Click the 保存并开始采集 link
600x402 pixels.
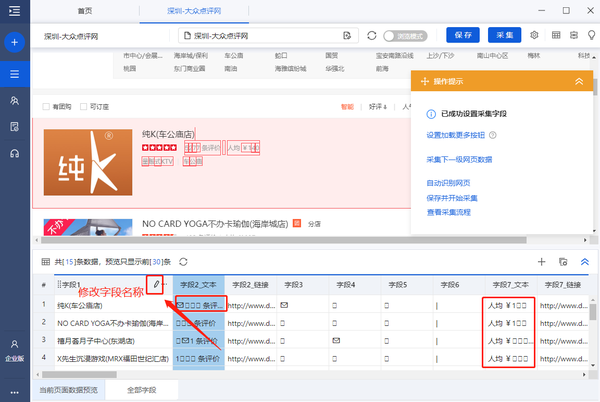coord(452,198)
